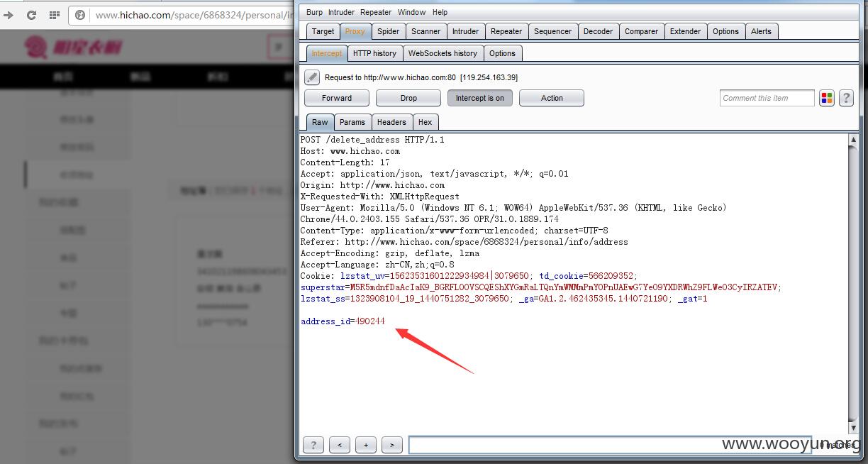Click the hichao site logo

72,48
